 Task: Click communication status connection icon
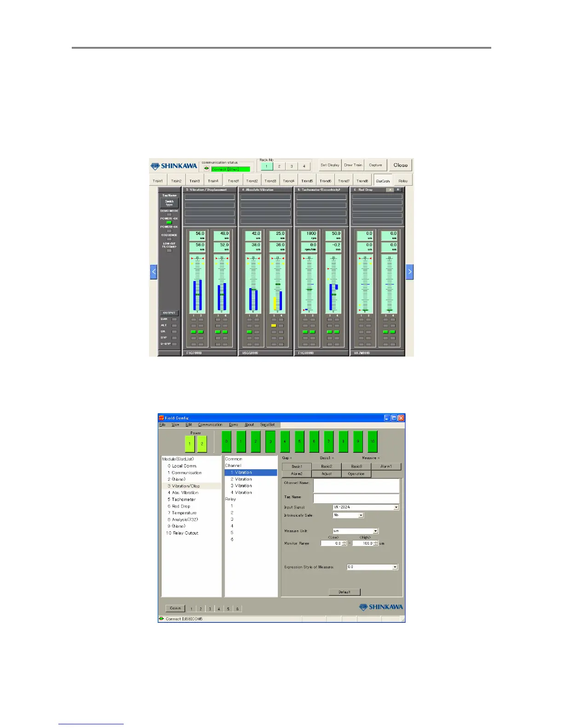point(207,169)
